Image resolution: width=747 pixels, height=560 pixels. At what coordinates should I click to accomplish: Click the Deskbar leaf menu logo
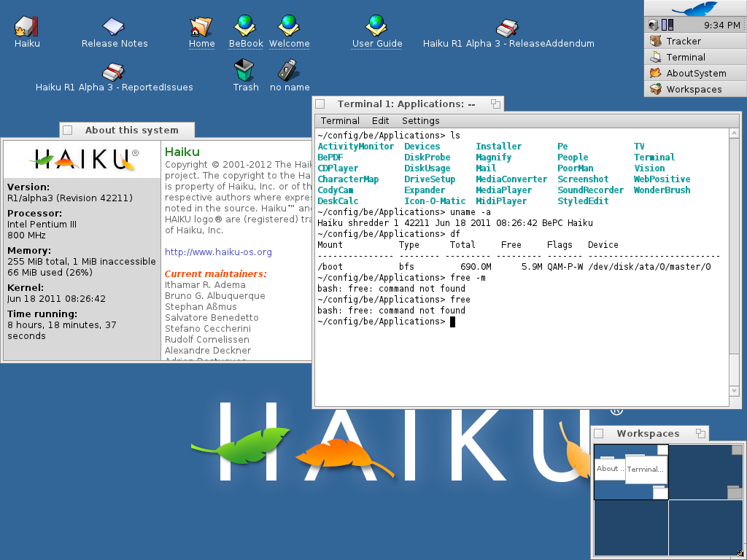(x=694, y=9)
